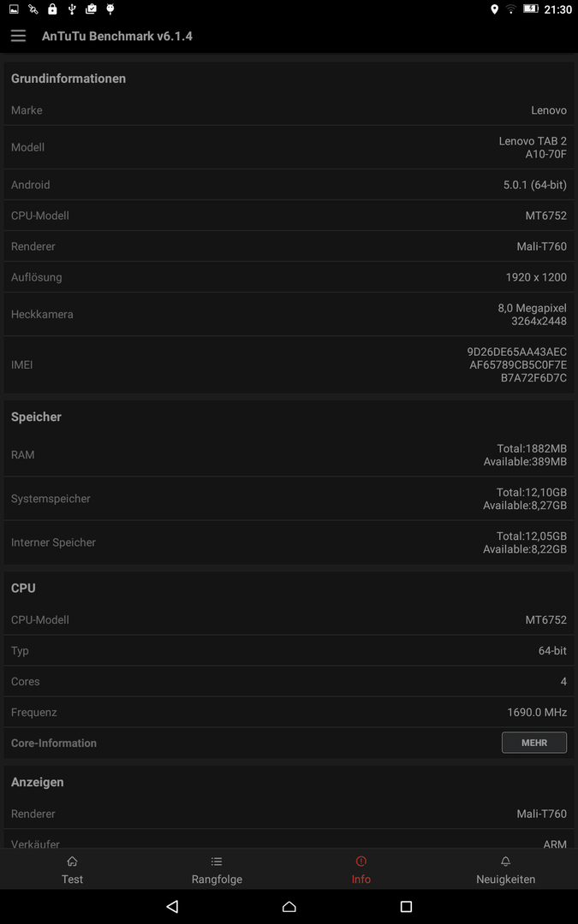Screen dimensions: 578x924
Task: Tap the Test home icon
Action: [72, 861]
